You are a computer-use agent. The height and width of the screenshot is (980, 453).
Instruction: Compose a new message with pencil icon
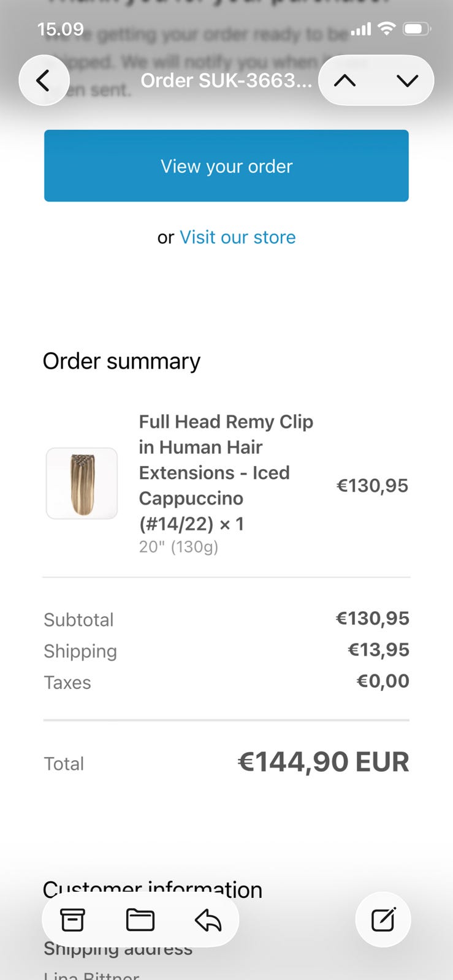tap(383, 919)
